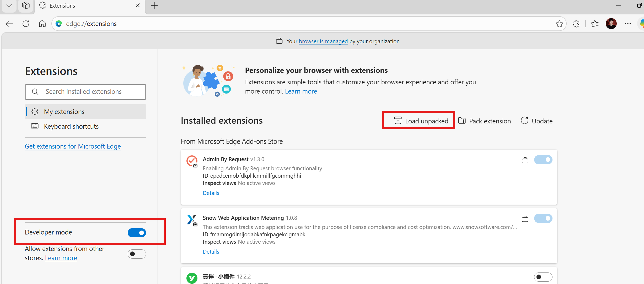Click the briefcase icon in managed banner
The width and height of the screenshot is (644, 284).
[279, 41]
